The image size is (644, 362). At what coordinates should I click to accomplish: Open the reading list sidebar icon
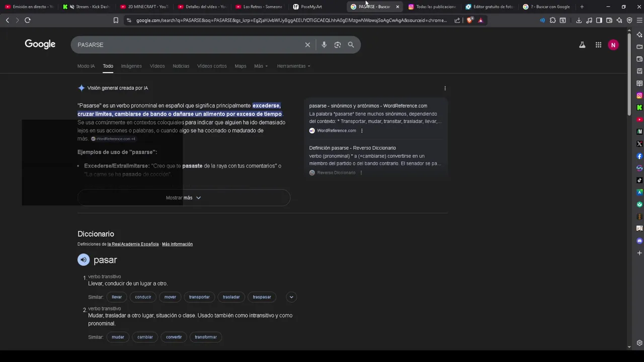tap(639, 83)
